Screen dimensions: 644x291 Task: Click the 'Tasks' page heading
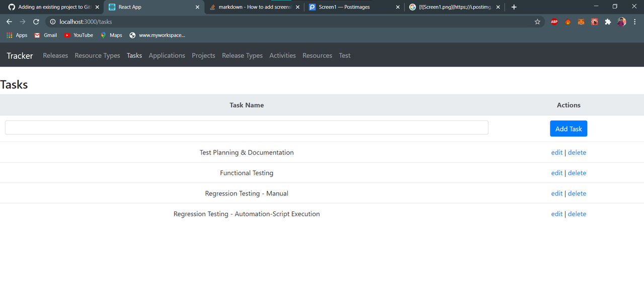tap(14, 84)
